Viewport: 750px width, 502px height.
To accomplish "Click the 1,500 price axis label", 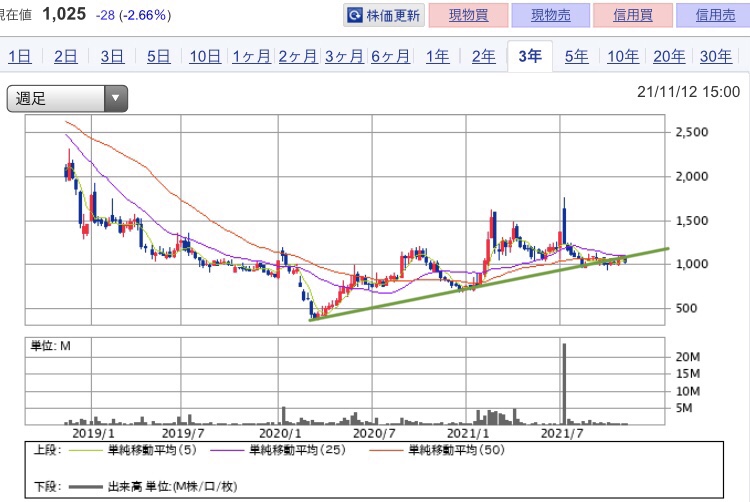I will click(x=692, y=220).
